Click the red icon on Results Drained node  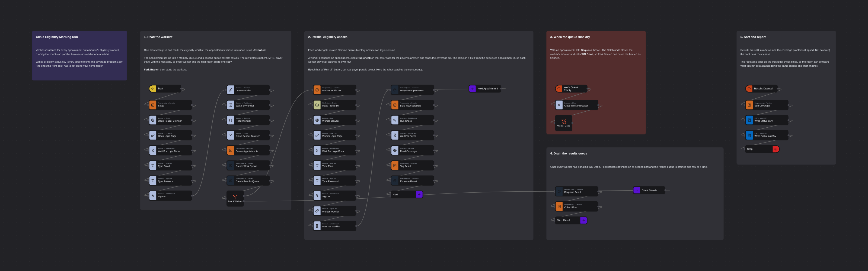point(749,89)
